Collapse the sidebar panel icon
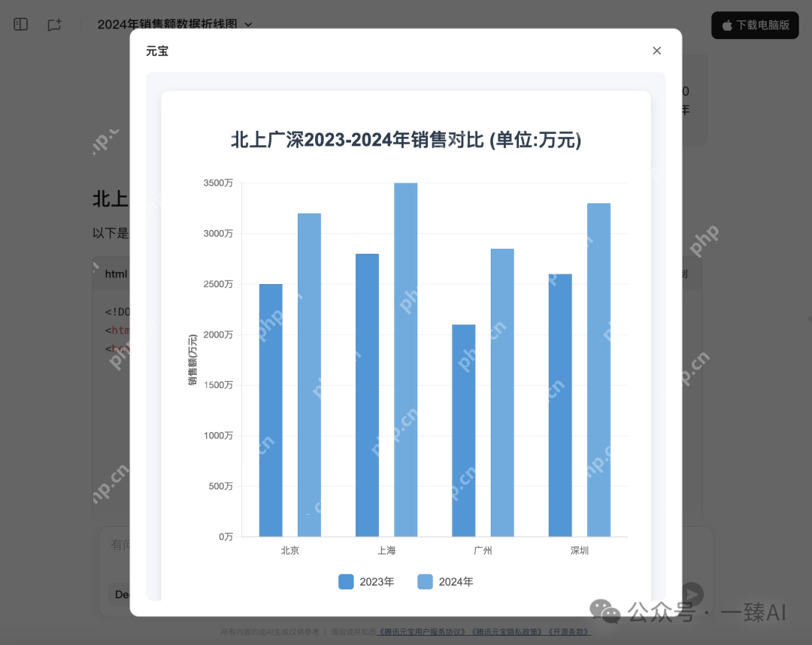The height and width of the screenshot is (645, 812). pyautogui.click(x=20, y=24)
